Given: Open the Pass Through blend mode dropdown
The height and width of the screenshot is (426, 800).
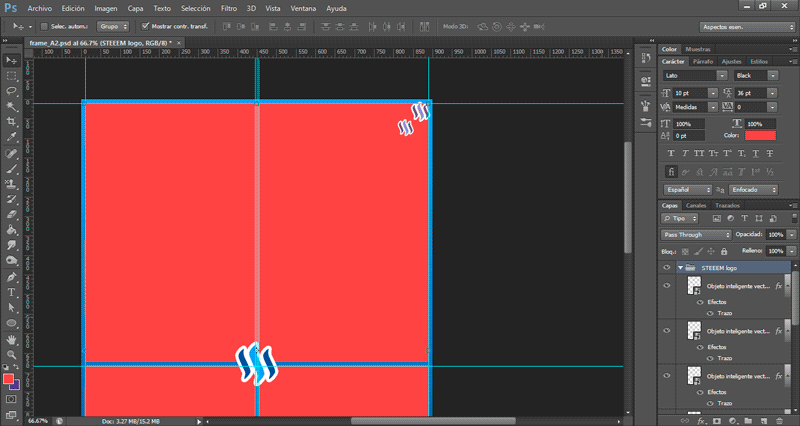Looking at the screenshot, I should pyautogui.click(x=696, y=235).
